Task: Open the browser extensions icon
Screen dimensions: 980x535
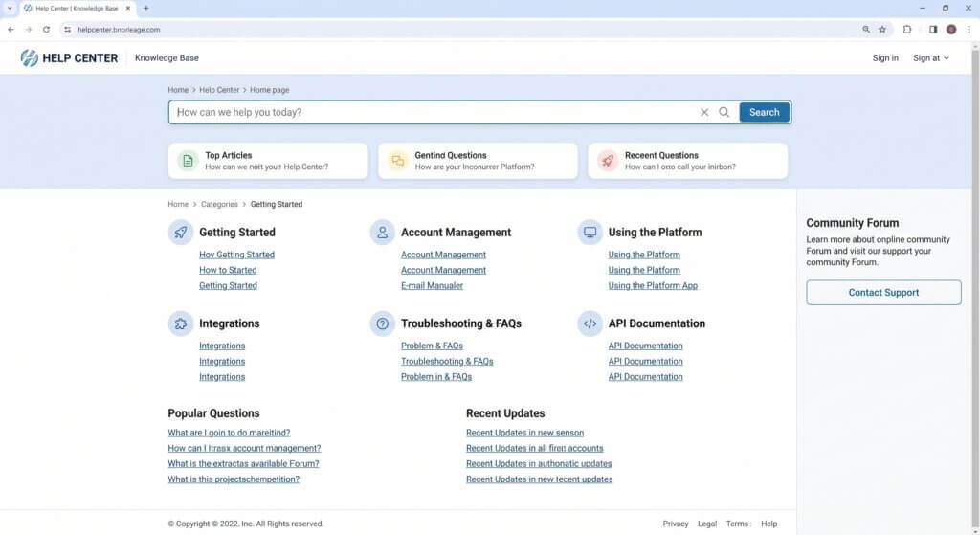Action: pyautogui.click(x=907, y=30)
